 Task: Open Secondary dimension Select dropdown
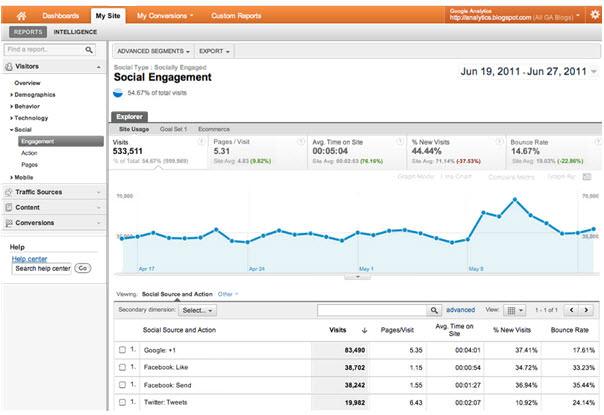point(197,310)
